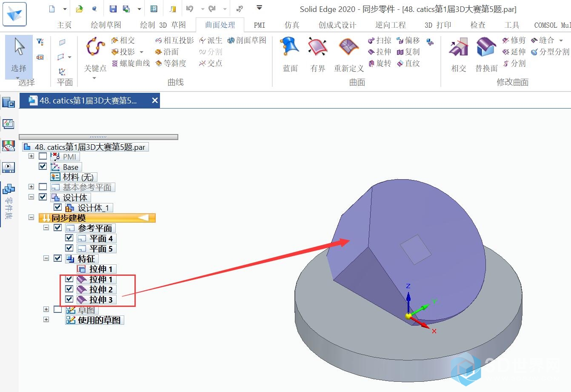Toggle the 拉伸 2 surface checkbox
The width and height of the screenshot is (571, 392).
coord(69,289)
